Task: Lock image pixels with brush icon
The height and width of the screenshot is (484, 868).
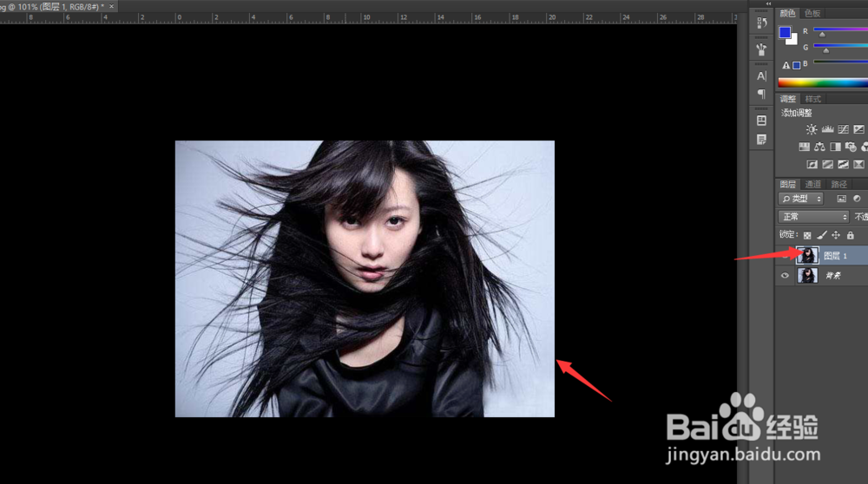Action: [821, 235]
